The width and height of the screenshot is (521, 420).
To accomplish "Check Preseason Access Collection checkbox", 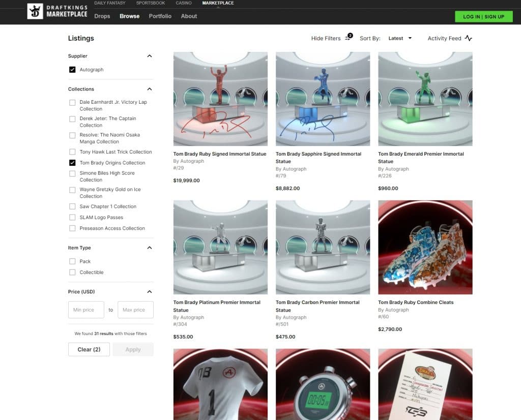I will [72, 228].
